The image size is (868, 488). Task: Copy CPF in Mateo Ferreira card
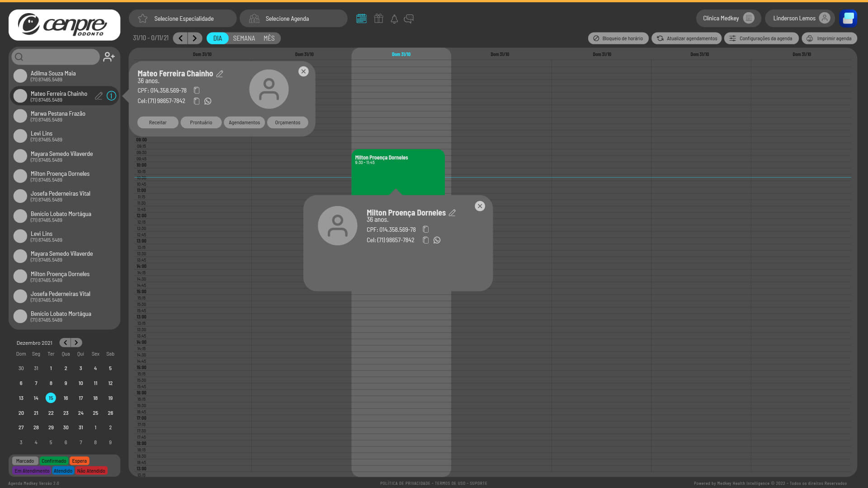pyautogui.click(x=197, y=90)
